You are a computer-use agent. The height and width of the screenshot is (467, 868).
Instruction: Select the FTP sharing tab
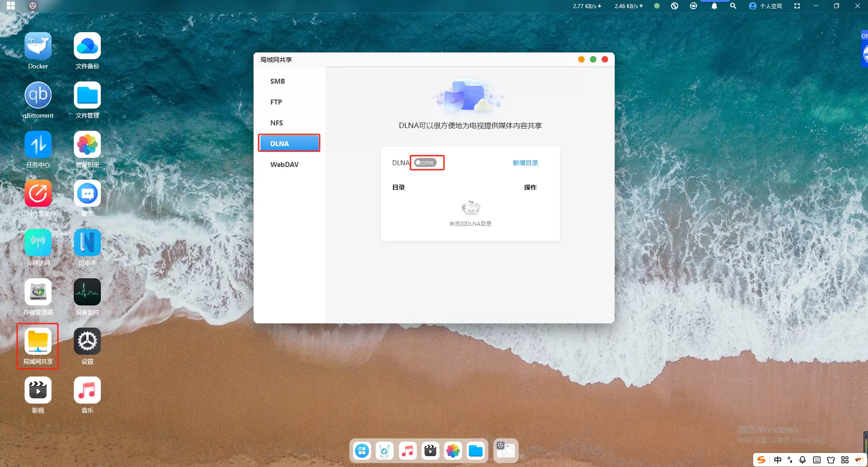(x=276, y=102)
